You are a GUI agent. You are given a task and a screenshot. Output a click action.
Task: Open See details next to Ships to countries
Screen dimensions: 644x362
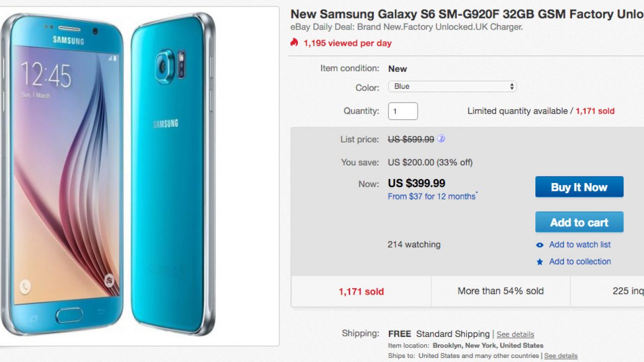(560, 356)
